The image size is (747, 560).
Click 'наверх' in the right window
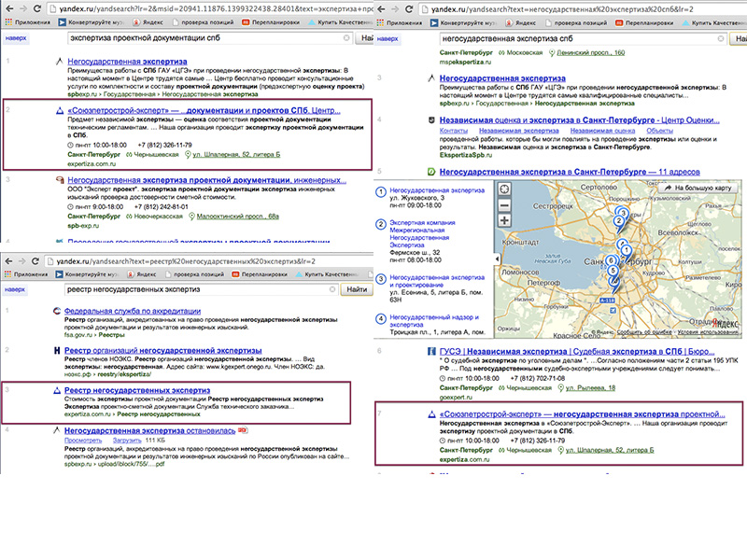tap(388, 38)
